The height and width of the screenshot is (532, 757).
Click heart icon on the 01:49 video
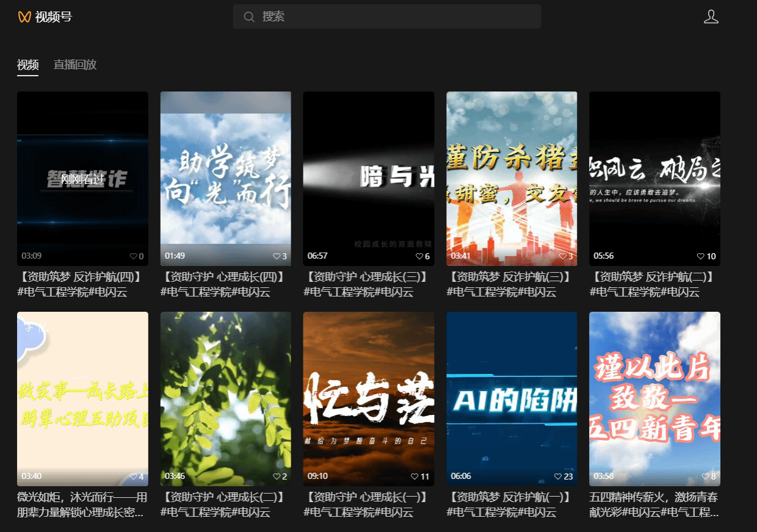coord(277,256)
